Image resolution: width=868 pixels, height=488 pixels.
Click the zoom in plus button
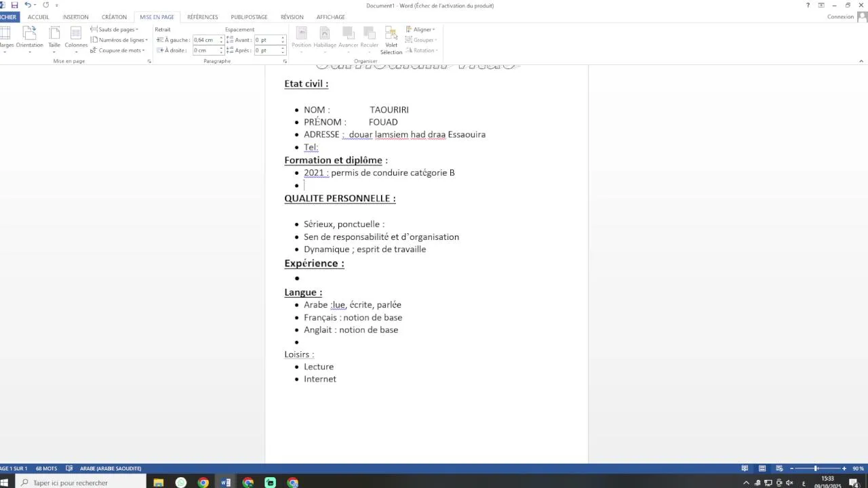coord(844,468)
